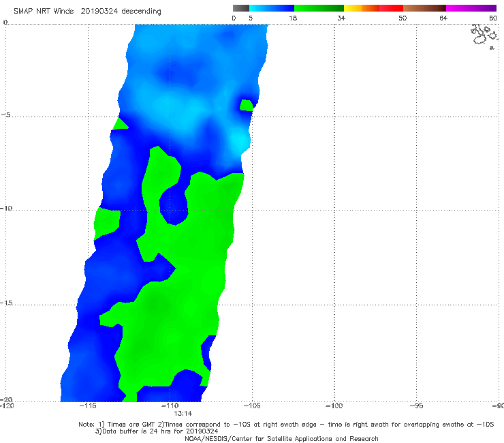504x443 pixels.
Task: Click the latitude label '-15'
Action: tap(6, 303)
